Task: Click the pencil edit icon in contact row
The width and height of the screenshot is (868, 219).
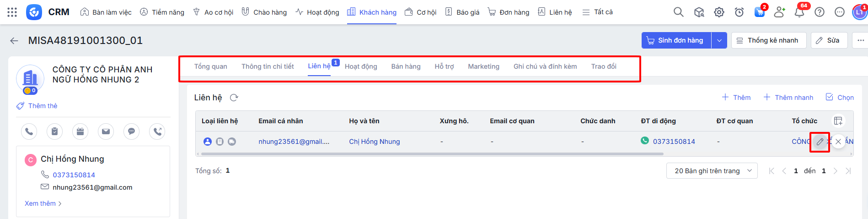Action: (x=820, y=142)
